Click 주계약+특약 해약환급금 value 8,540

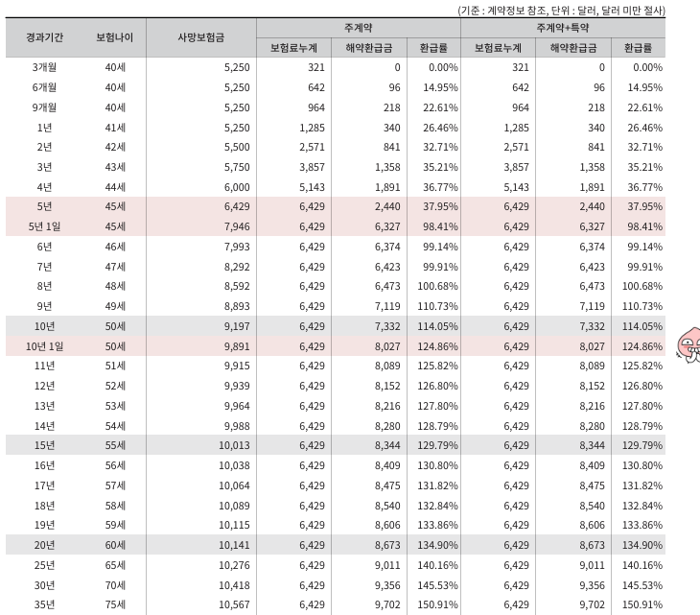(x=592, y=506)
